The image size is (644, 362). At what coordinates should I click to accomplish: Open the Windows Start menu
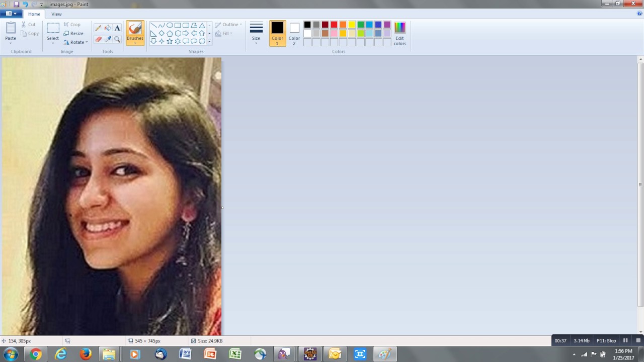pyautogui.click(x=11, y=354)
